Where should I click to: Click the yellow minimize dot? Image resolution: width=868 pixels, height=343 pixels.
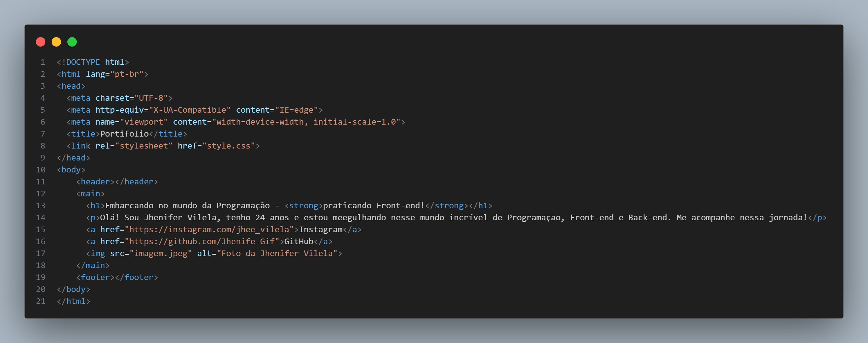coord(56,42)
